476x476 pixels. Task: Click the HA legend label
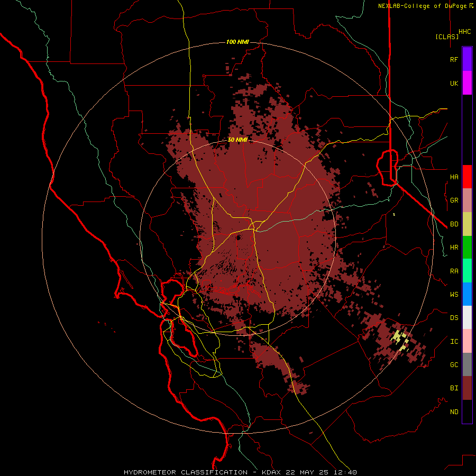(454, 177)
